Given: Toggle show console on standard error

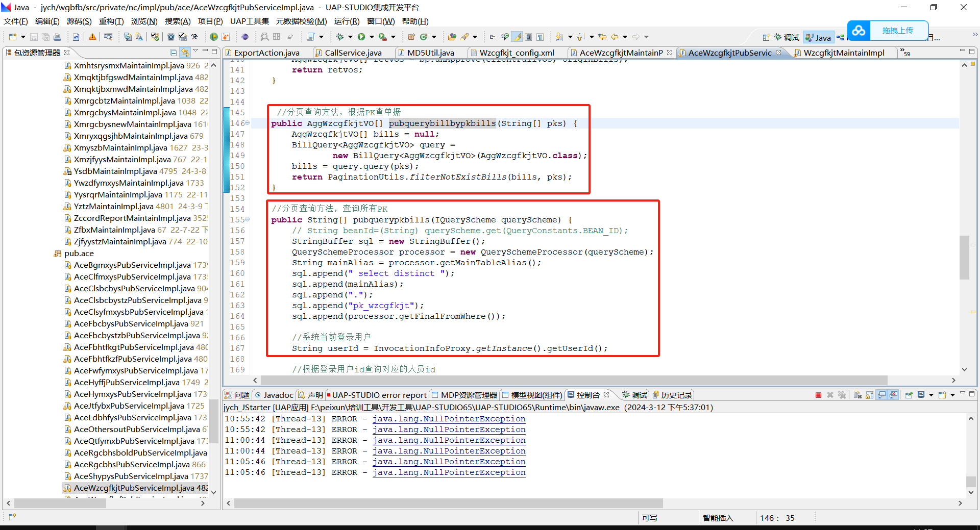Looking at the screenshot, I should click(893, 395).
